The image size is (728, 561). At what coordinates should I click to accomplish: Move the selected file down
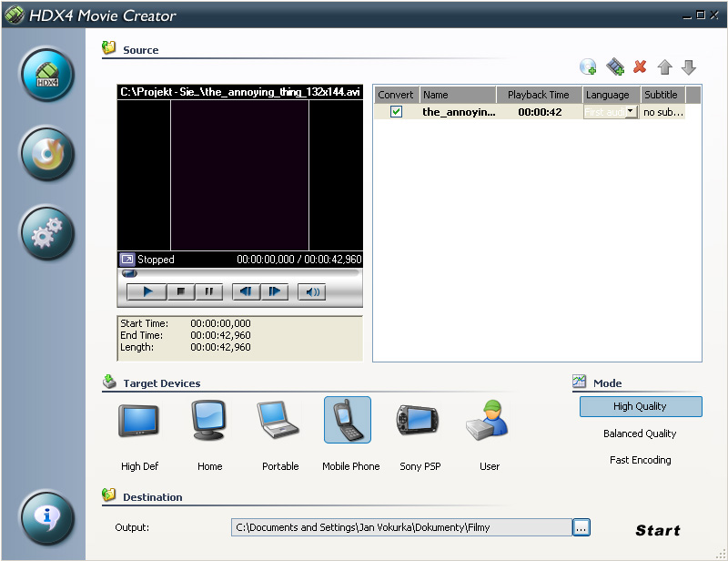[x=689, y=67]
